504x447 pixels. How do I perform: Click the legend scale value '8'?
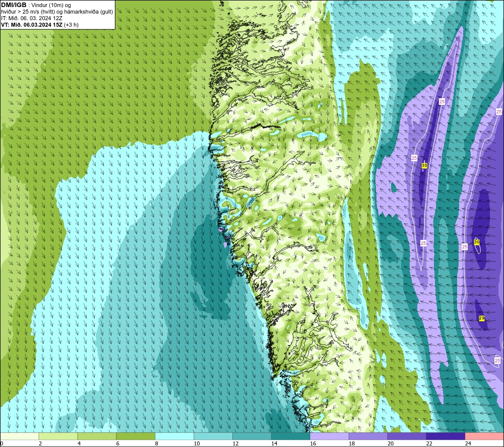pos(157,443)
